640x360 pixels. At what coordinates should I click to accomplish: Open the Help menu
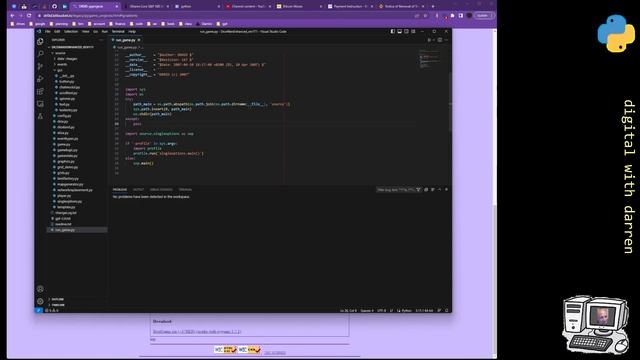coord(132,31)
